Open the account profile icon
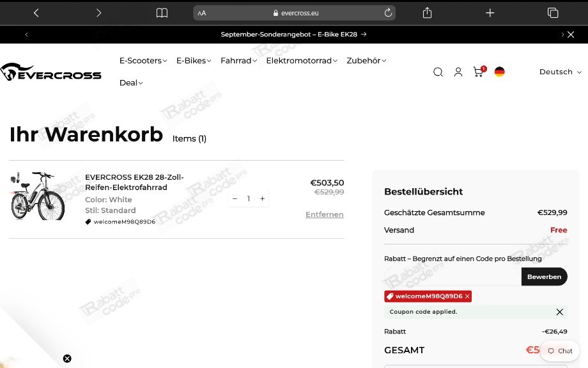This screenshot has height=368, width=588. click(x=458, y=72)
